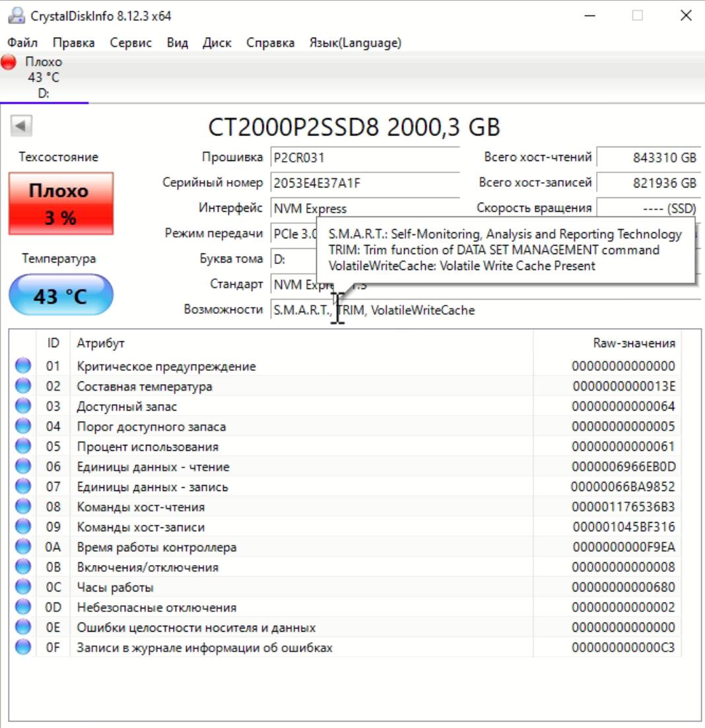Click the firmware field P2CR031
Screen dimensions: 705x728
(x=365, y=157)
